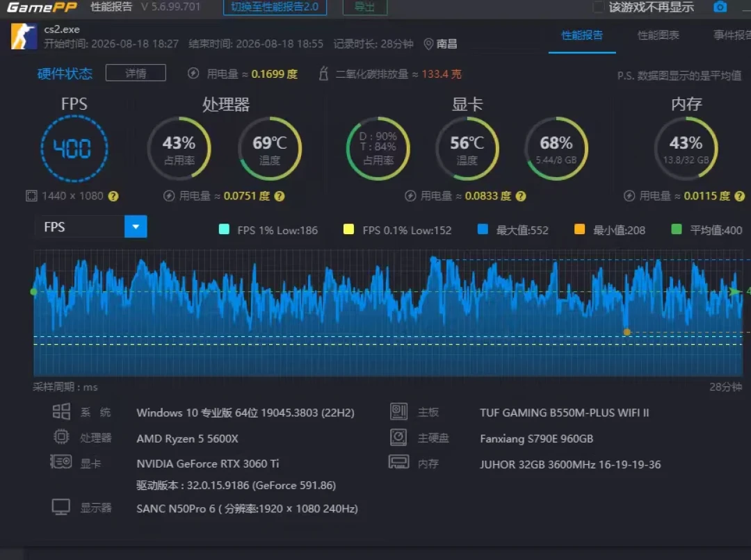Click the 详情 details button
Image resolution: width=751 pixels, height=560 pixels.
136,73
